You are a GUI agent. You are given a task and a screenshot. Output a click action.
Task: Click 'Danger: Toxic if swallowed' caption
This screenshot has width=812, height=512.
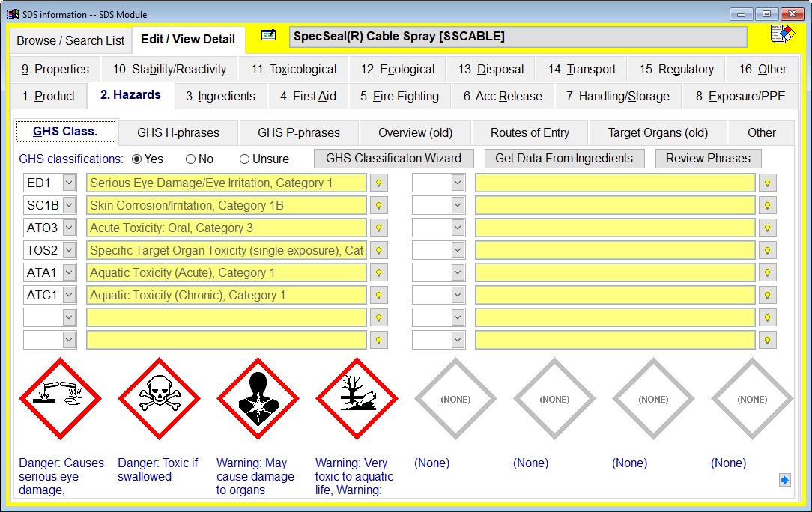[x=157, y=469]
